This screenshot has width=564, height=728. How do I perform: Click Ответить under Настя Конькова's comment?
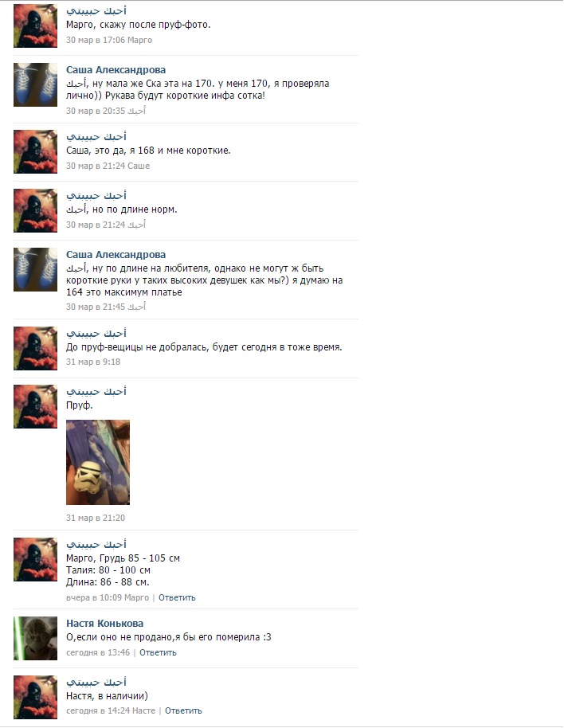point(158,652)
